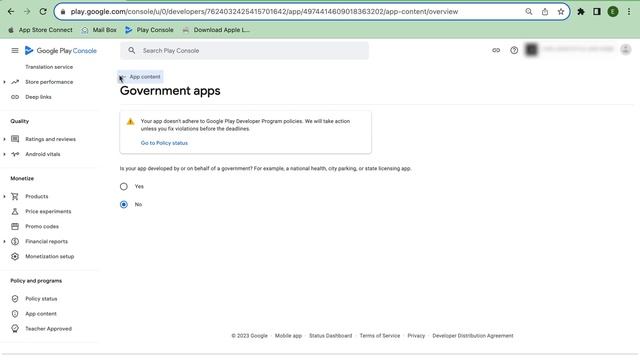Expand Android vitals arrow
Image resolution: width=640 pixels, height=360 pixels.
click(x=4, y=154)
